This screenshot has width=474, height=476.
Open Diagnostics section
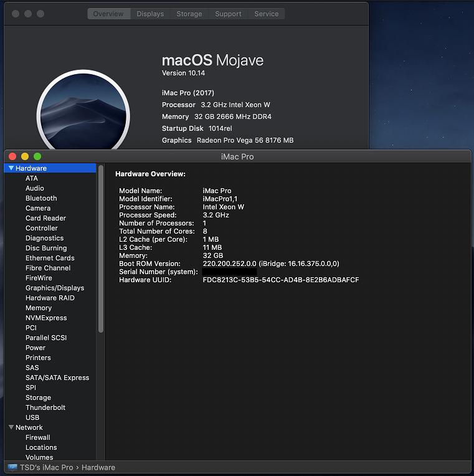click(x=45, y=238)
